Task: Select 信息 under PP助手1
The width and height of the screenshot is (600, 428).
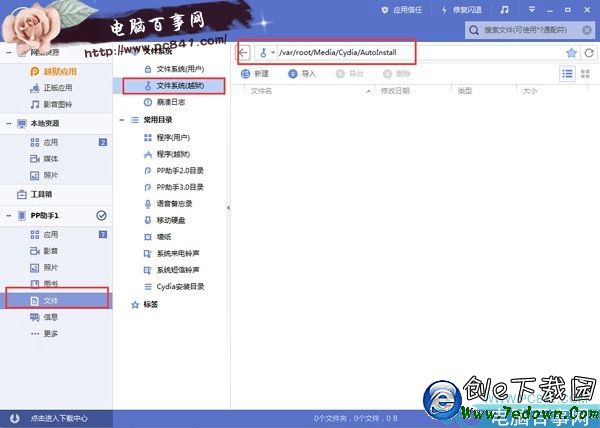Action: pos(44,317)
